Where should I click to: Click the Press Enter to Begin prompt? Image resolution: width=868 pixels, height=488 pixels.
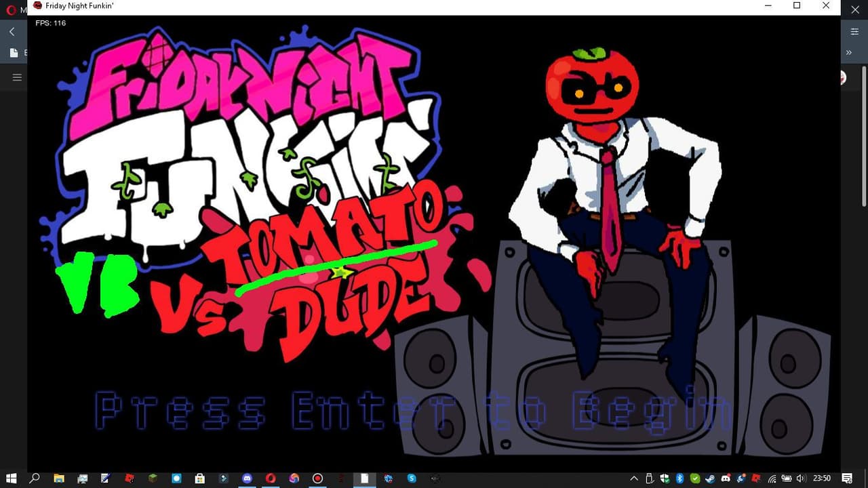pos(412,412)
